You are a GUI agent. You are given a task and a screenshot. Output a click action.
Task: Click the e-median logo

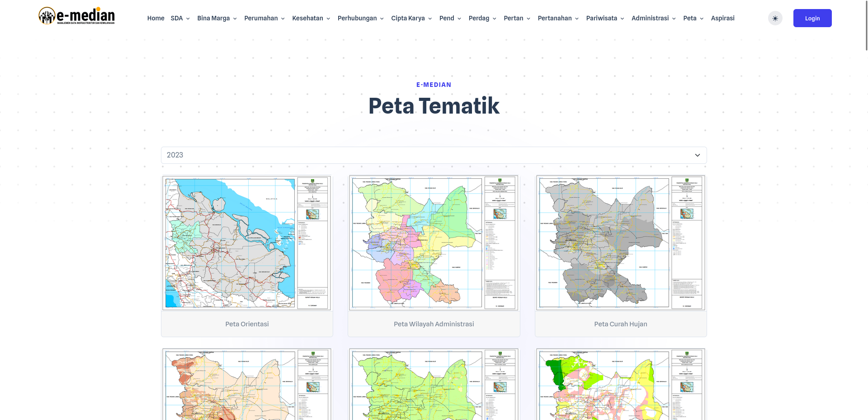point(76,16)
